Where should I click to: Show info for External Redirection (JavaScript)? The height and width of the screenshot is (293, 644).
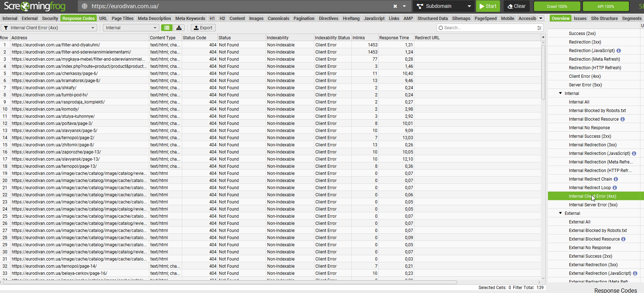click(x=635, y=273)
